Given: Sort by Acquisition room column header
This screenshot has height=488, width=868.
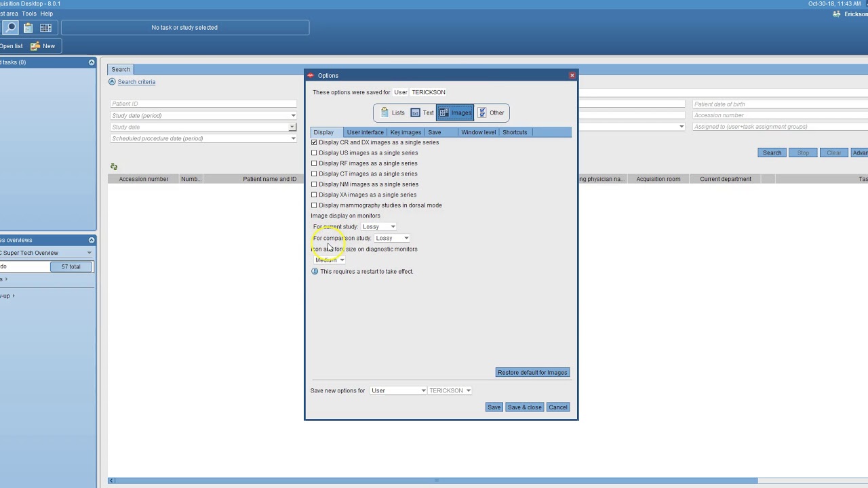Looking at the screenshot, I should 658,179.
